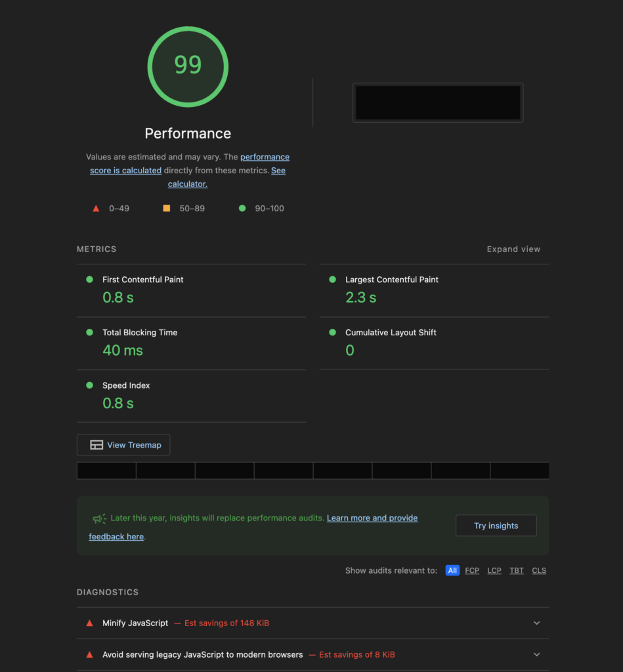Expand the legacy JavaScript audit chevron

[x=536, y=654]
